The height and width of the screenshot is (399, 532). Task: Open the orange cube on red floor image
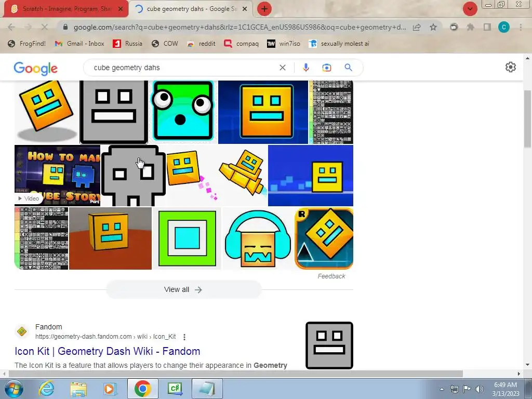click(110, 238)
